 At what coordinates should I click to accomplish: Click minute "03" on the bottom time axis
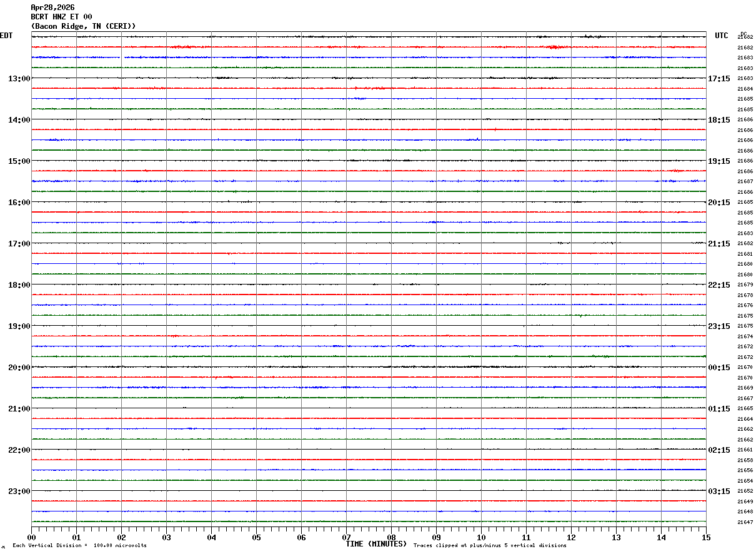[166, 537]
